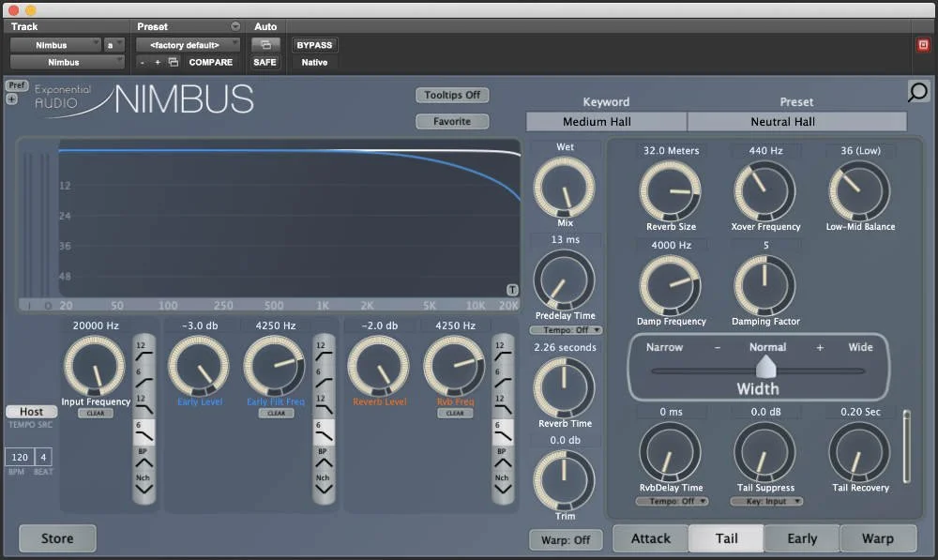Open the Neutral Hall preset selector
Viewport: 938px width, 560px height.
[796, 121]
